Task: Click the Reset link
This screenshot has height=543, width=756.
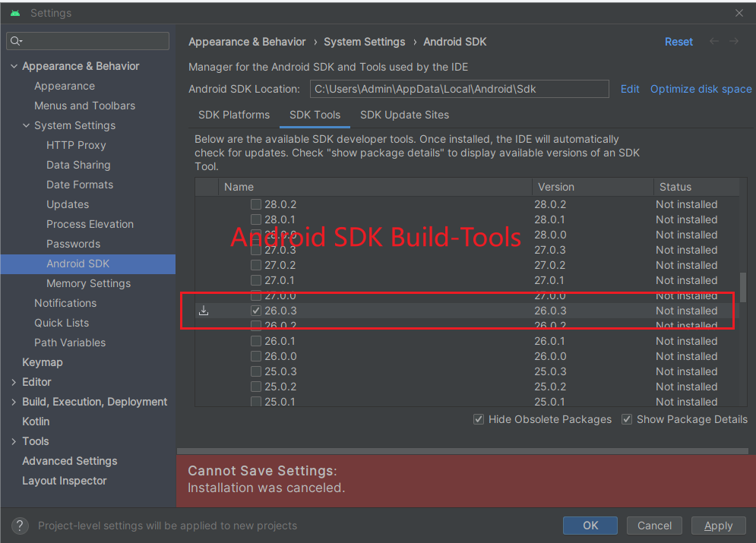Action: point(679,42)
